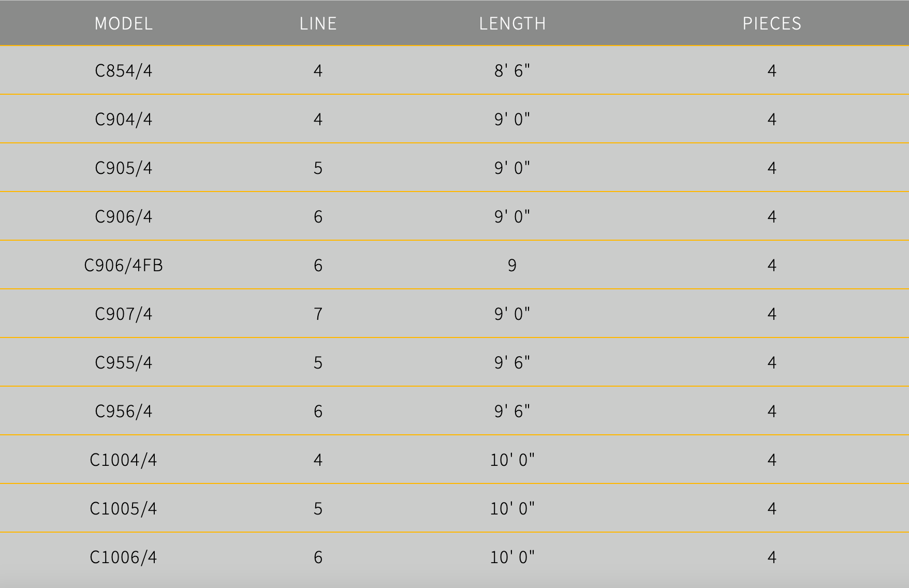Click the MODEL column header
The width and height of the screenshot is (909, 588).
pos(124,23)
